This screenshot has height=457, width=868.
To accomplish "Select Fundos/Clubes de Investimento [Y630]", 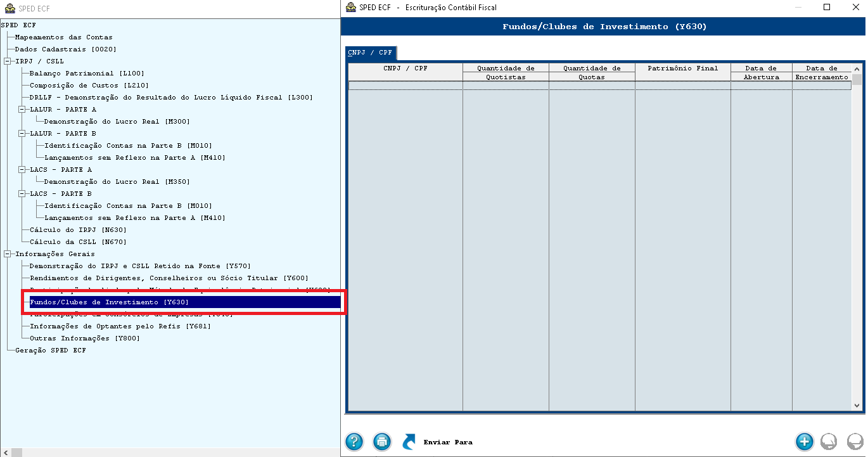I will 185,302.
